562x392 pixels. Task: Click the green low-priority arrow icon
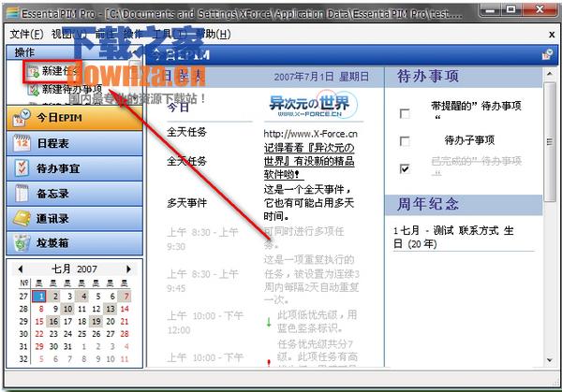tap(269, 322)
